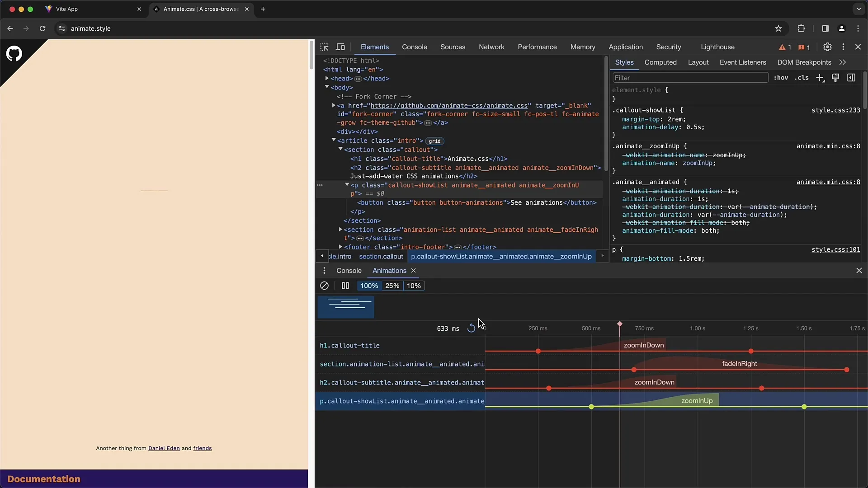Follow the Daniel Eden link
Image resolution: width=868 pixels, height=488 pixels.
coord(164,448)
